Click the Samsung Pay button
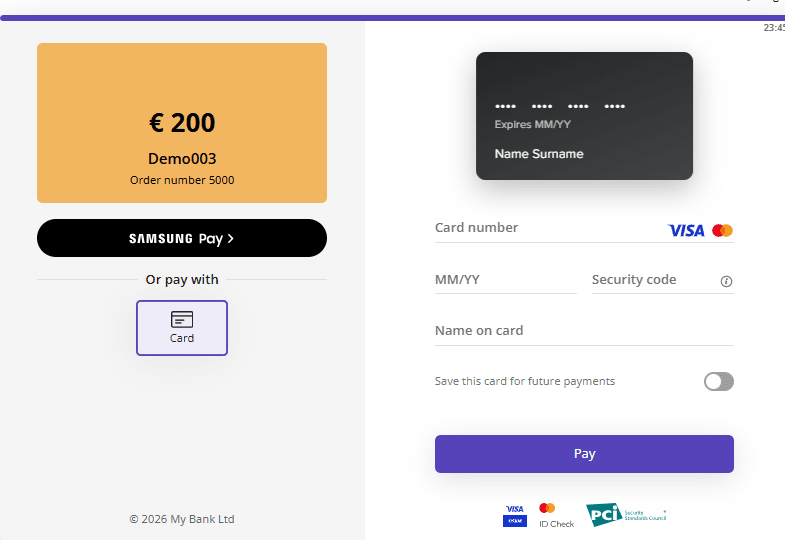 point(181,238)
